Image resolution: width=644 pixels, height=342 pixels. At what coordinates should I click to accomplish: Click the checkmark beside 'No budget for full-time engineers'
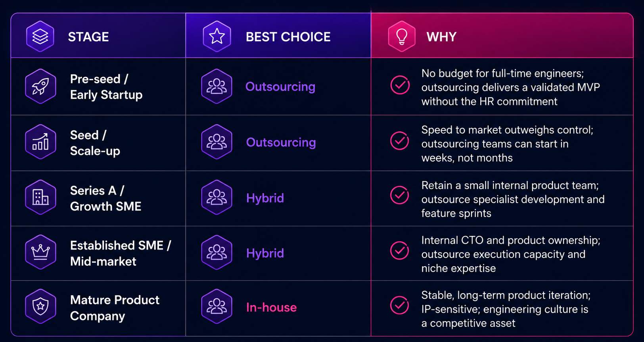coord(400,85)
